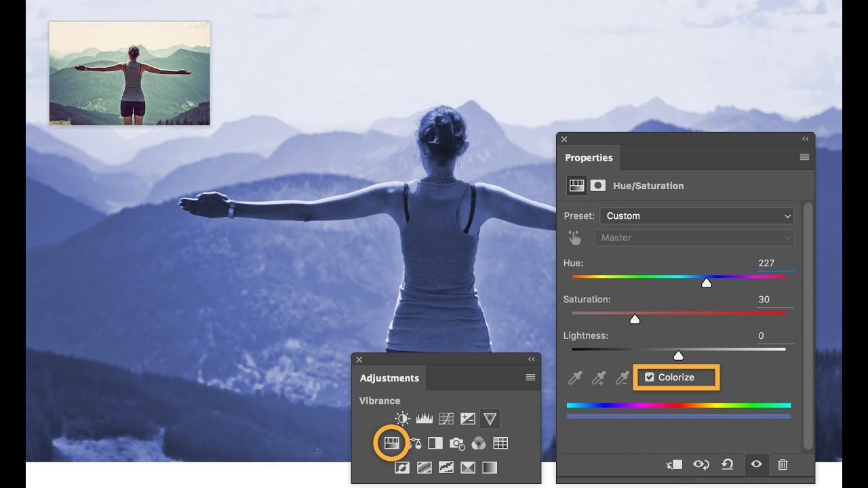Add a Curves adjustment
The height and width of the screenshot is (488, 868).
446,419
